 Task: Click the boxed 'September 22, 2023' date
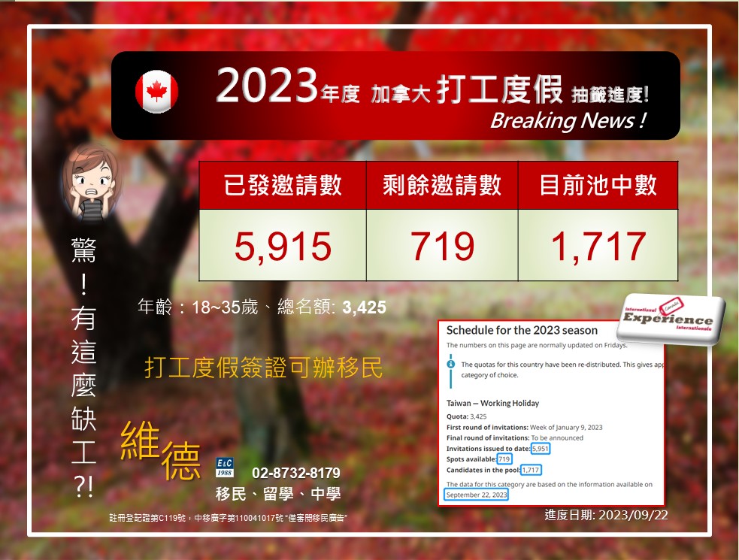[x=477, y=495]
